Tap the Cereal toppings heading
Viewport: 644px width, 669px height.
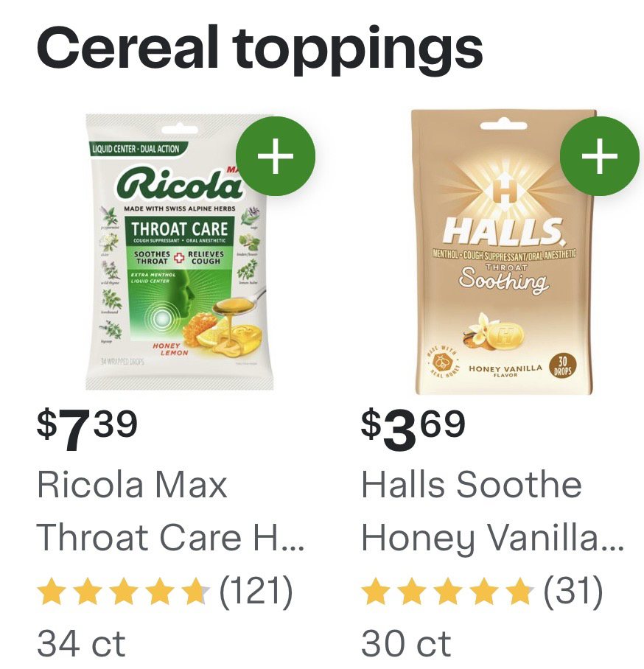[x=259, y=46]
